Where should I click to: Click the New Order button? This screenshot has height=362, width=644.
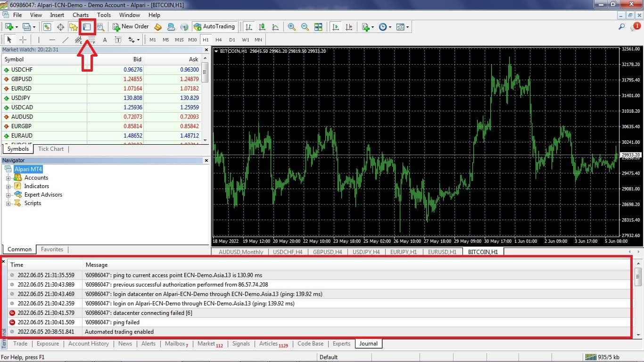coord(131,27)
